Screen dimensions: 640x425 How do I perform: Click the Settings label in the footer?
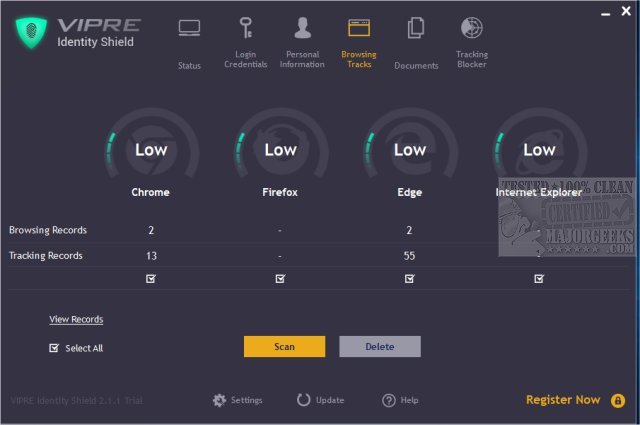pyautogui.click(x=247, y=400)
